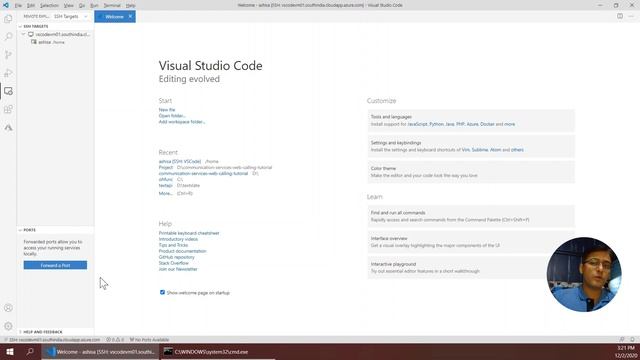This screenshot has width=640, height=360.
Task: Click the Tools and languages card
Action: click(471, 120)
